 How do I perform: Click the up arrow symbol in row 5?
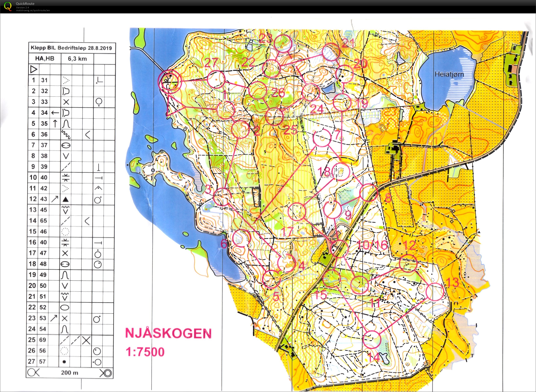coord(55,124)
